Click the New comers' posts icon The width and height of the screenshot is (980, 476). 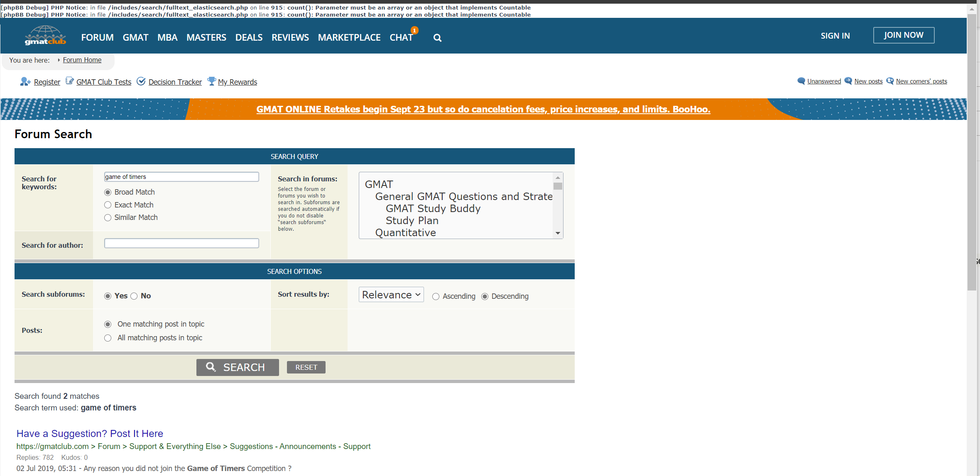[x=889, y=81]
